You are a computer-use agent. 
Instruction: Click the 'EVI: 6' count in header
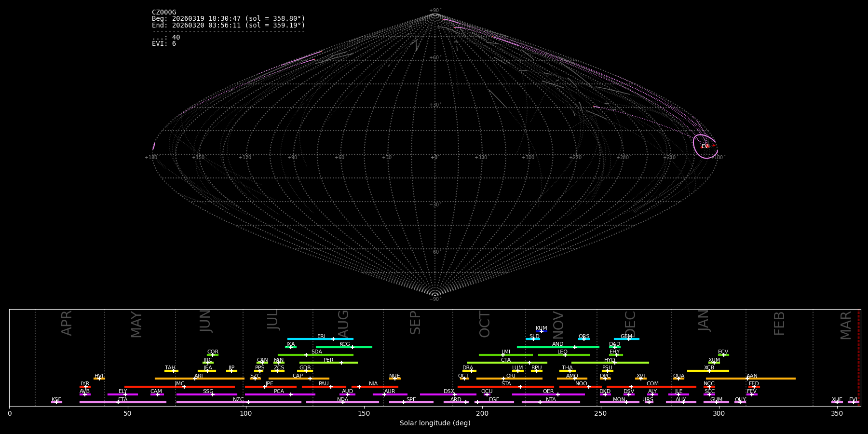(x=164, y=44)
